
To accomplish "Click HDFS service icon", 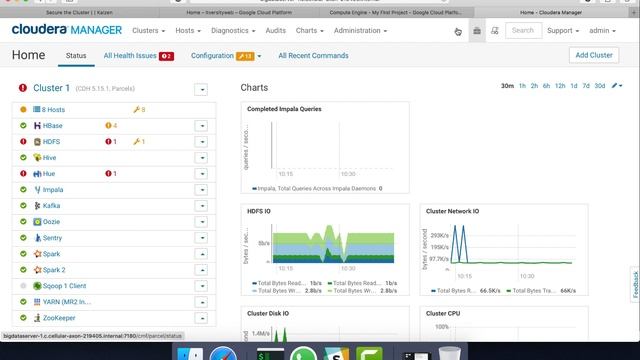I will coord(37,142).
